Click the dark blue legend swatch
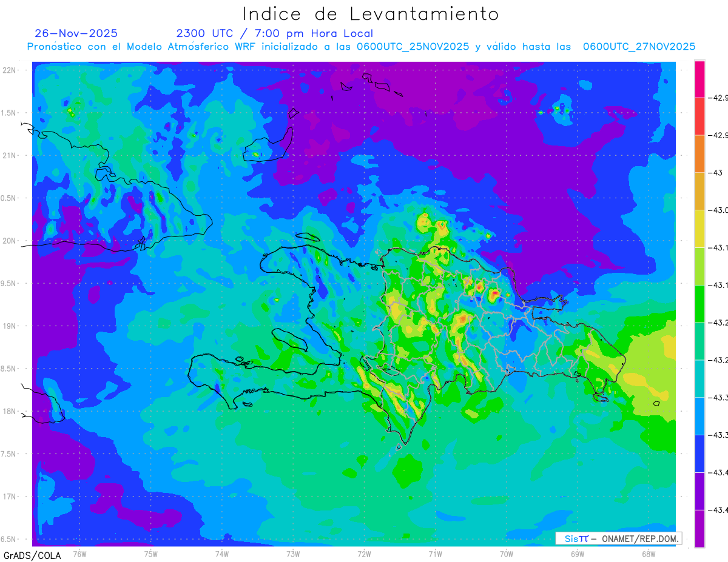Viewport: 728px width, 562px height. 699,453
